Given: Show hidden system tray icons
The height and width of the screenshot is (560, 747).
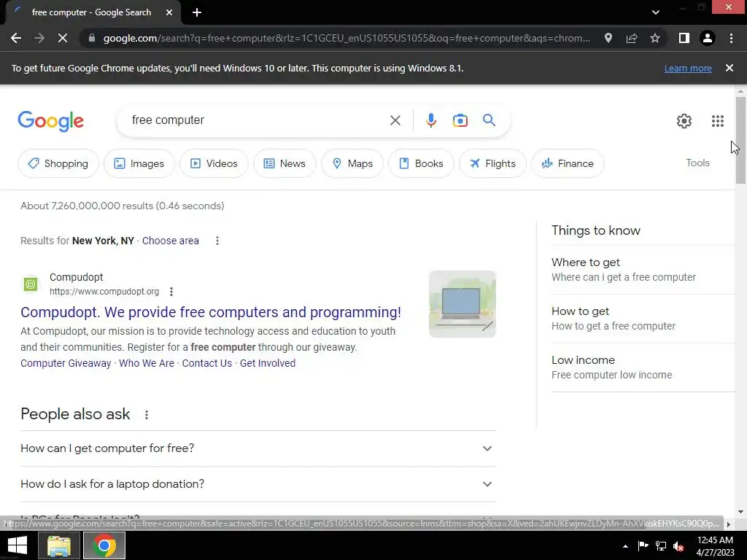Looking at the screenshot, I should click(x=625, y=546).
